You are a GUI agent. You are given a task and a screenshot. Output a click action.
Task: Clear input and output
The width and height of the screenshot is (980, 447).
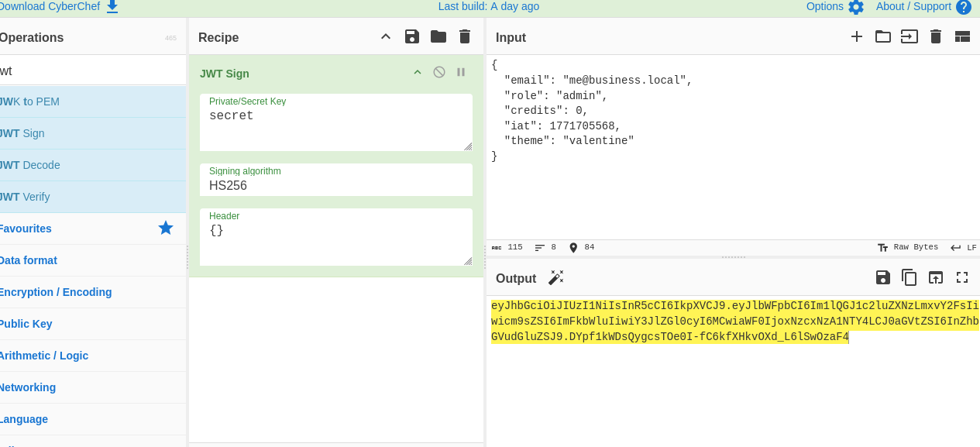pyautogui.click(x=935, y=36)
